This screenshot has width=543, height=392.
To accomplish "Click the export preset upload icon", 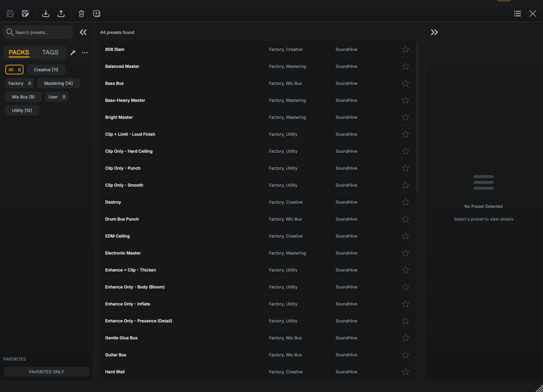I will pyautogui.click(x=61, y=13).
